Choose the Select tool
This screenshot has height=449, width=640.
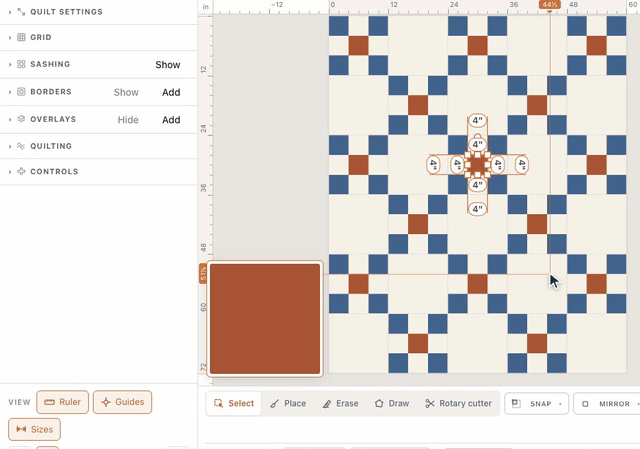click(233, 404)
